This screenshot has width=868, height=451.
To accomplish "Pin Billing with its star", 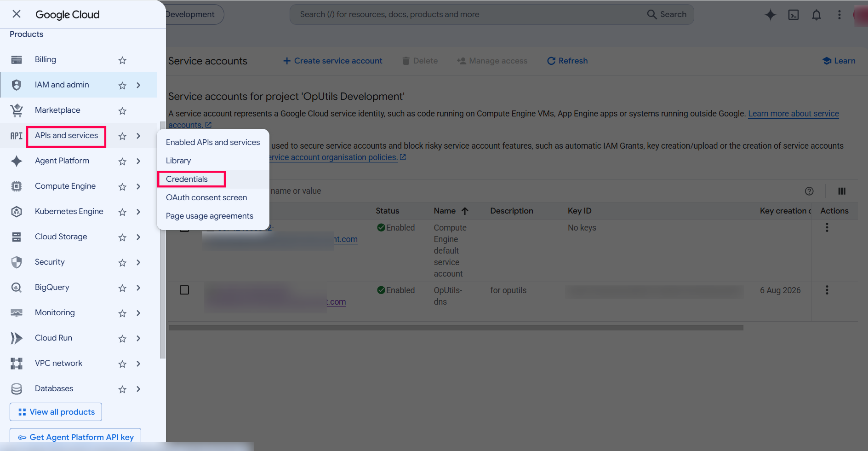I will pos(122,60).
